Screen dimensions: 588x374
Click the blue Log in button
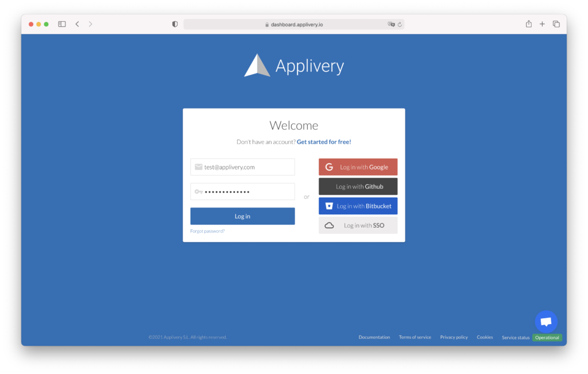pyautogui.click(x=243, y=216)
